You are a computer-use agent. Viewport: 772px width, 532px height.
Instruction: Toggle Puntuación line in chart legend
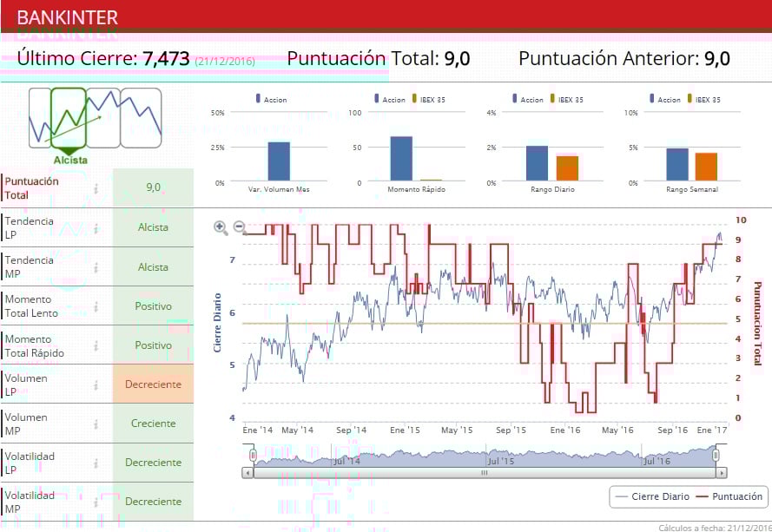pyautogui.click(x=729, y=496)
